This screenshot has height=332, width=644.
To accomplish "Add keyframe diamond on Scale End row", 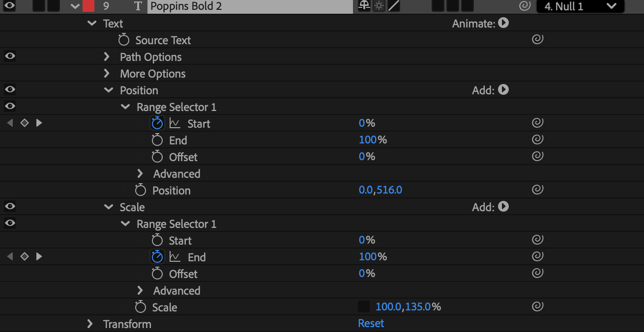I will tap(25, 256).
